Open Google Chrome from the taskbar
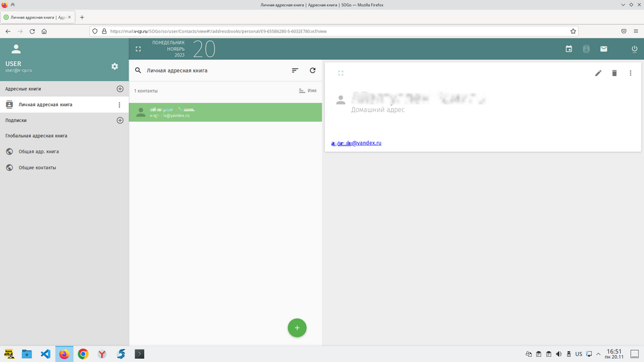Viewport: 644px width, 362px height. (x=83, y=354)
